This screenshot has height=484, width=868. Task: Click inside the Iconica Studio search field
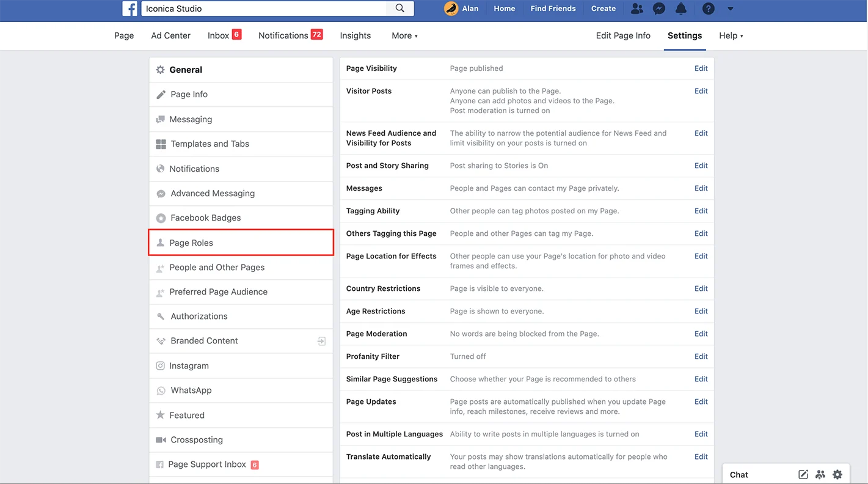click(264, 9)
